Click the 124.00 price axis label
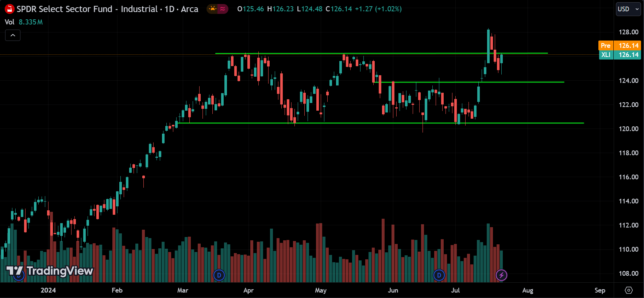The width and height of the screenshot is (644, 298). (628, 81)
